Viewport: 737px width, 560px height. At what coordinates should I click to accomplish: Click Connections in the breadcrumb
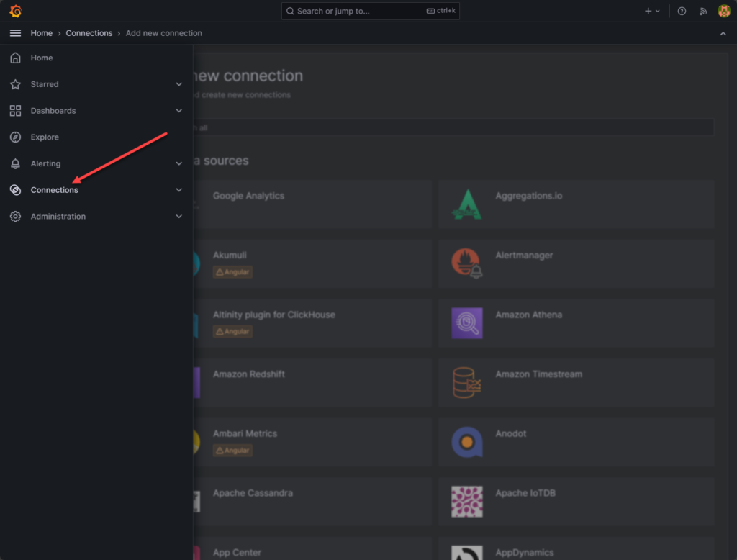tap(89, 33)
